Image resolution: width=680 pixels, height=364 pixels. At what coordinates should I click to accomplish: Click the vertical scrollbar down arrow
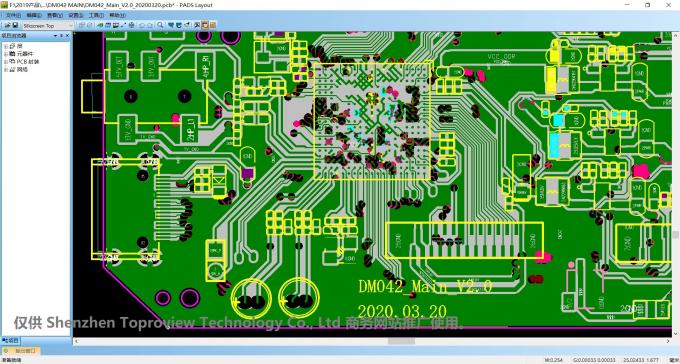point(676,334)
